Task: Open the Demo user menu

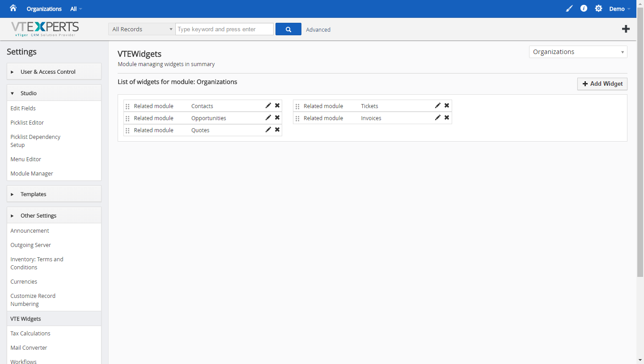Action: 620,9
